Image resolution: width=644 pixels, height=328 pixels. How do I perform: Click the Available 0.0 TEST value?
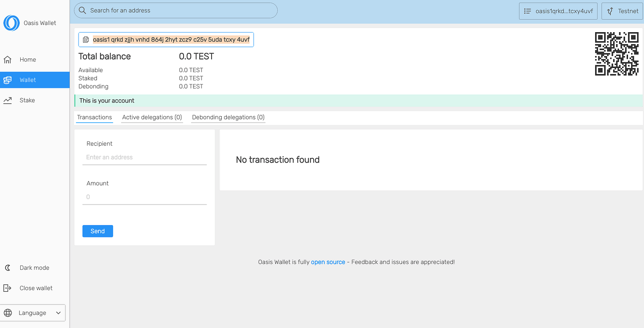[191, 70]
